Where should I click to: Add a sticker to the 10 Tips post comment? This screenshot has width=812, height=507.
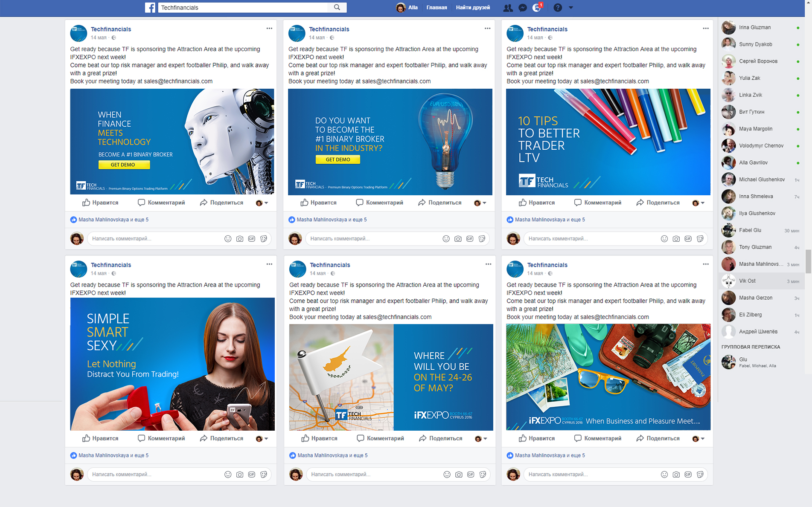click(x=700, y=239)
